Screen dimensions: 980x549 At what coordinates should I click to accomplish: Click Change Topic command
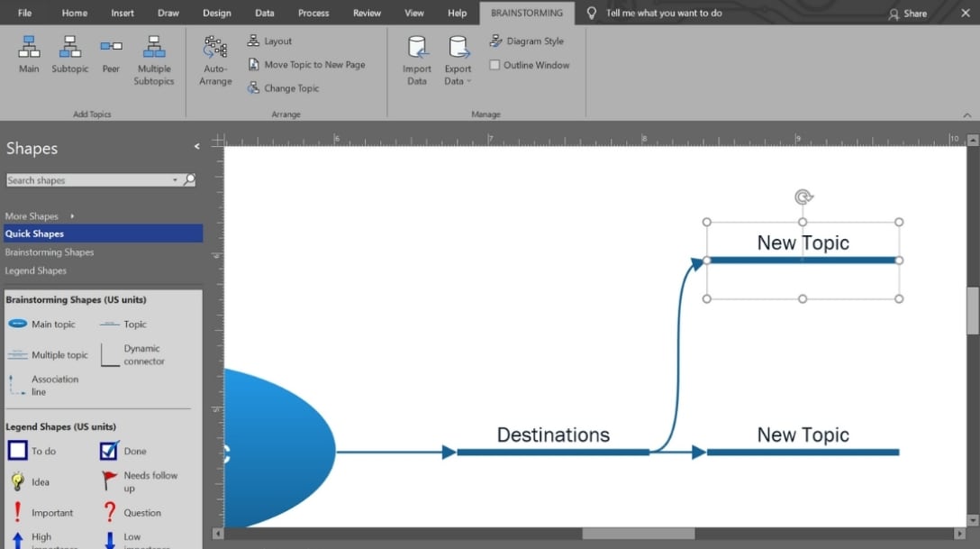point(283,88)
